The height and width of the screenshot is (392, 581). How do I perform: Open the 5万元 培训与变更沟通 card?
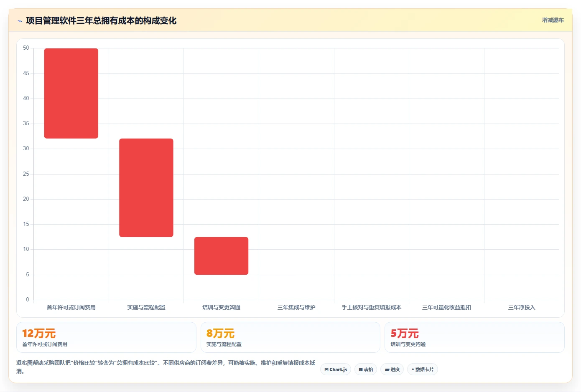click(x=474, y=337)
